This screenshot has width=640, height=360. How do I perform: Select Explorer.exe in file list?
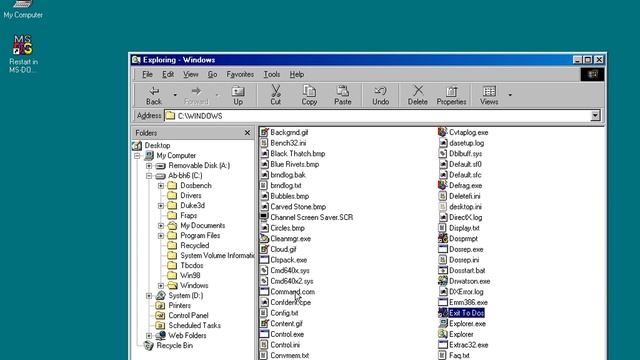467,323
